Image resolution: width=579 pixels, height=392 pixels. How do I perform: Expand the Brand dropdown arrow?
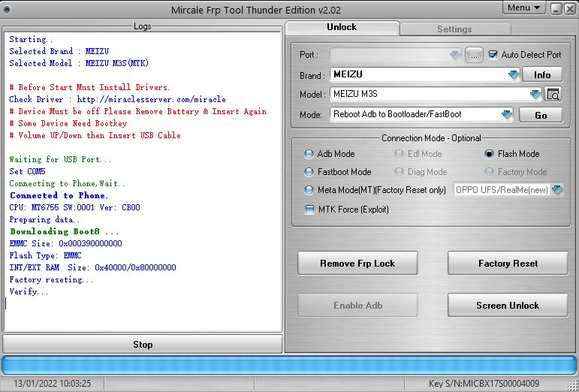514,75
